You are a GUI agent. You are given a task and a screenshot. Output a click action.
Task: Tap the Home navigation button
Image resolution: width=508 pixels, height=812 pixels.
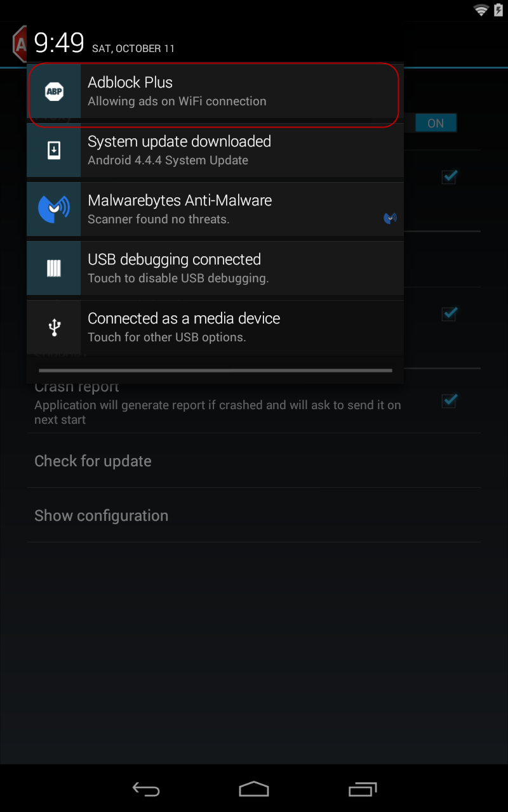pos(254,789)
